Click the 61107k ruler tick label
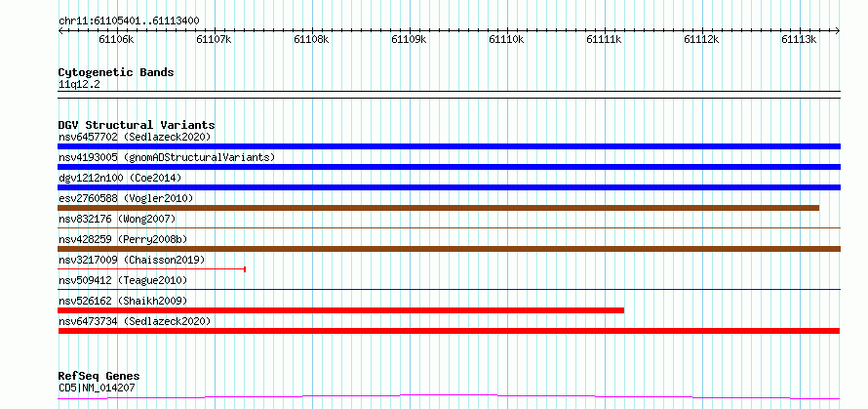Image resolution: width=868 pixels, height=409 pixels. [214, 39]
